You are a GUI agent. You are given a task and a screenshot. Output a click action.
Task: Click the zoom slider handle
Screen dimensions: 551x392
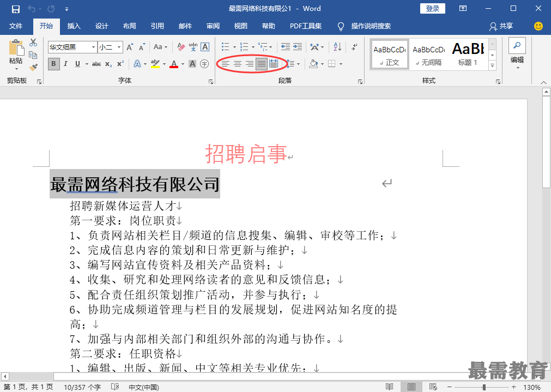pyautogui.click(x=484, y=387)
